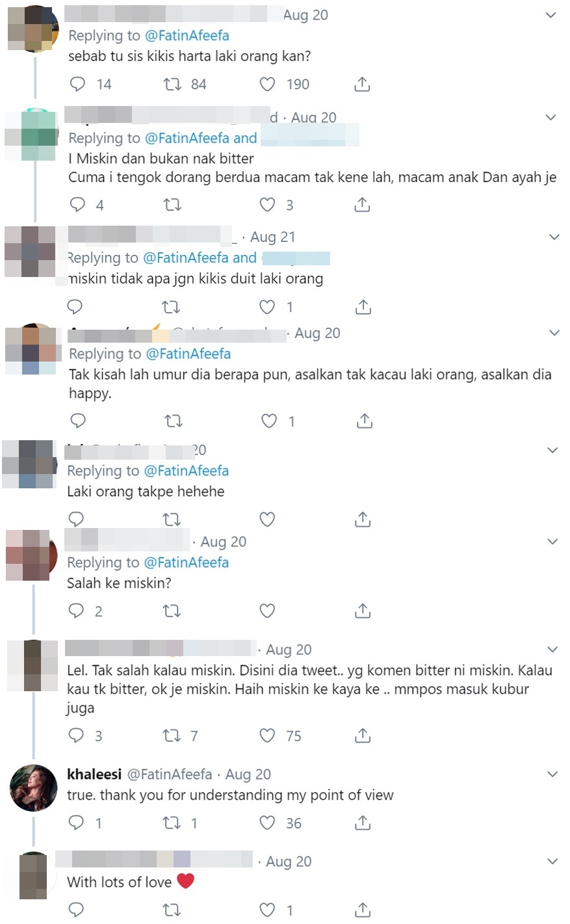Like the tweet with 75 likes
This screenshot has width=570, height=924.
coord(267,735)
